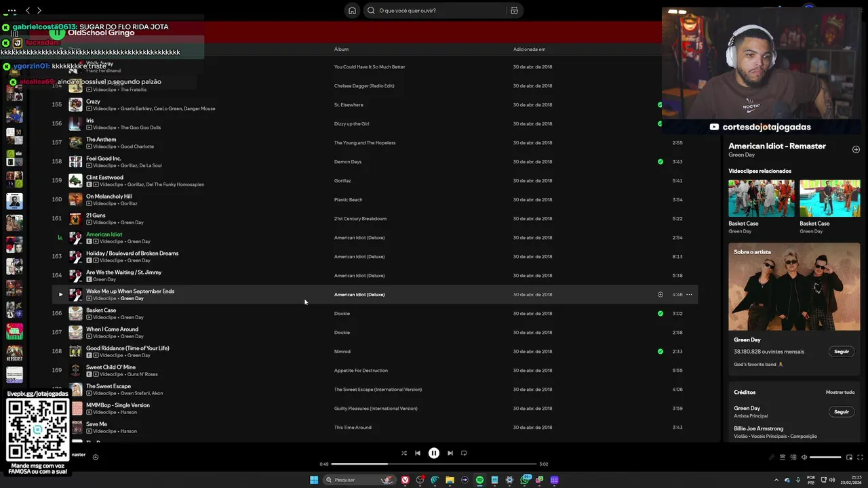Open second Basket Case video thumbnail

pyautogui.click(x=830, y=198)
